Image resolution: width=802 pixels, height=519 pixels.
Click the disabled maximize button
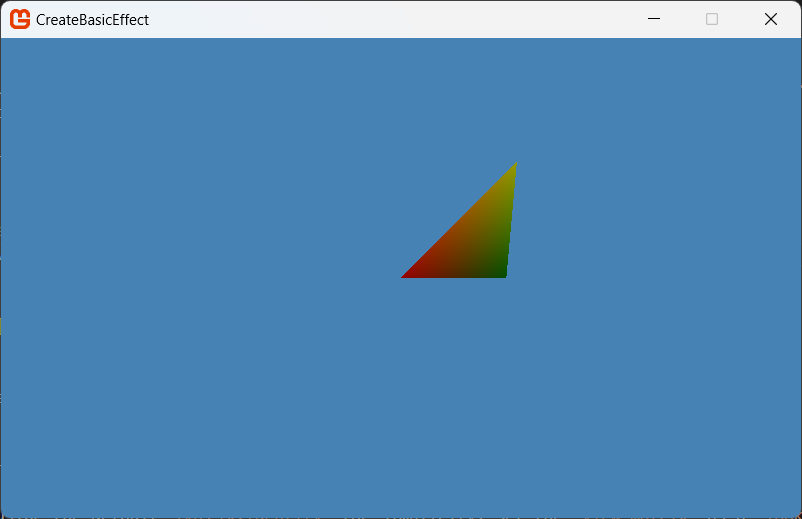711,19
